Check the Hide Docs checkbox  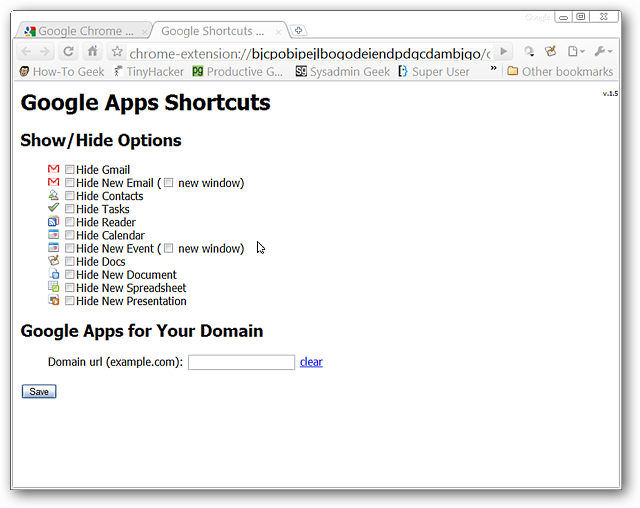click(x=70, y=261)
